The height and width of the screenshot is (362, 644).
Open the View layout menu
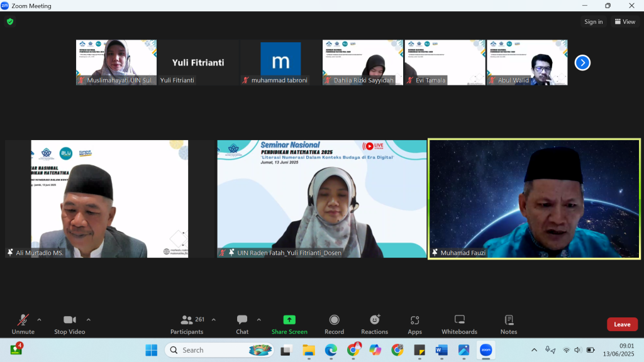click(x=625, y=21)
